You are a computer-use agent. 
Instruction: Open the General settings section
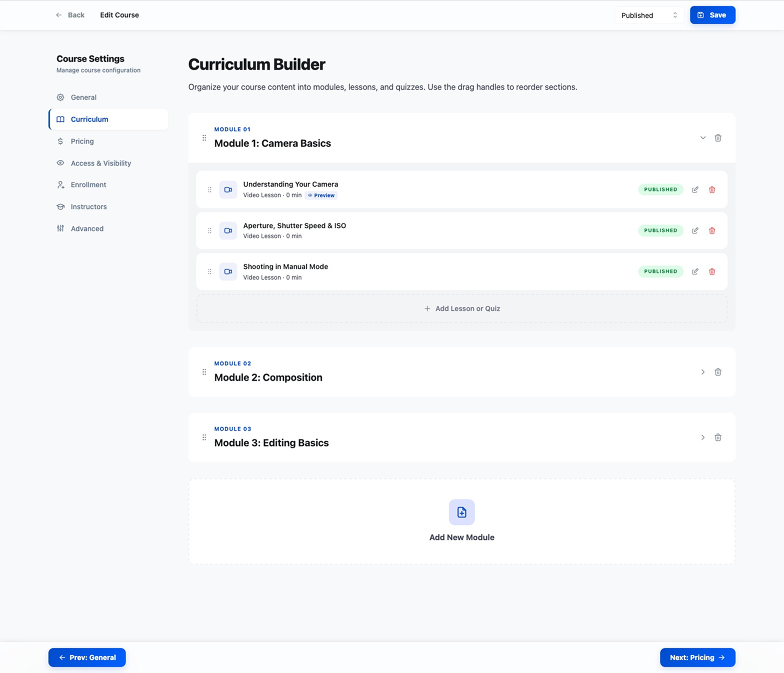[x=108, y=97]
